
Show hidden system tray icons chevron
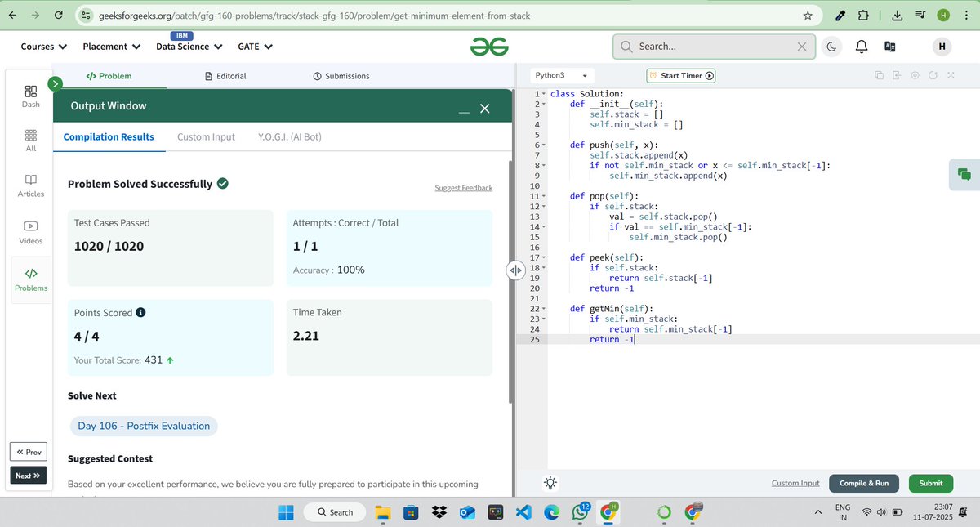818,512
